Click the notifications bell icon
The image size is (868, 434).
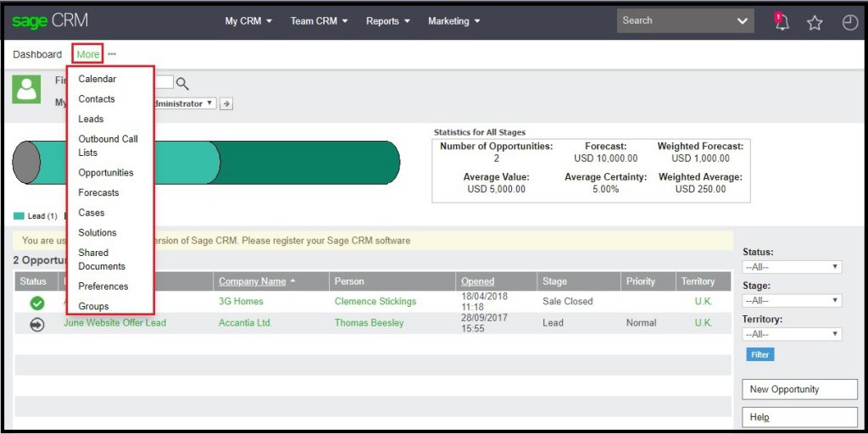coord(782,23)
